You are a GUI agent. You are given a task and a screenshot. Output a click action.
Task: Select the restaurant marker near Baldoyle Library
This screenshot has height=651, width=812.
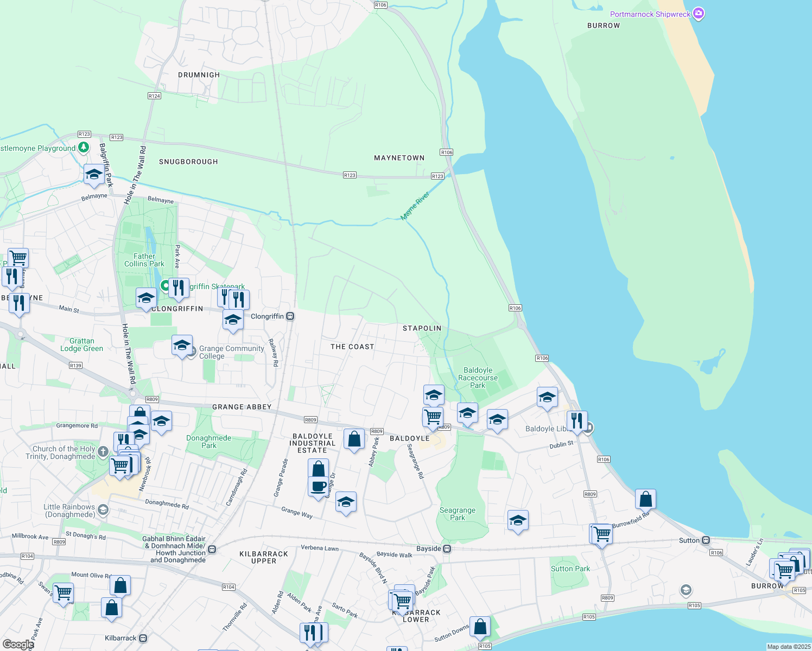576,420
